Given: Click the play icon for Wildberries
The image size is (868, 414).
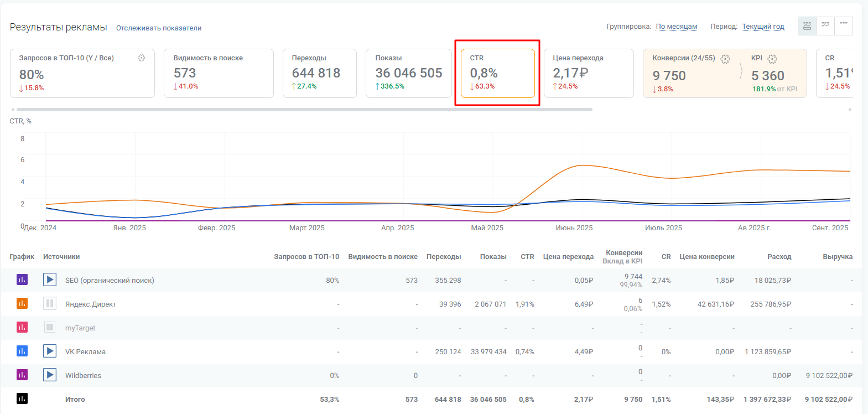Looking at the screenshot, I should pyautogui.click(x=50, y=375).
